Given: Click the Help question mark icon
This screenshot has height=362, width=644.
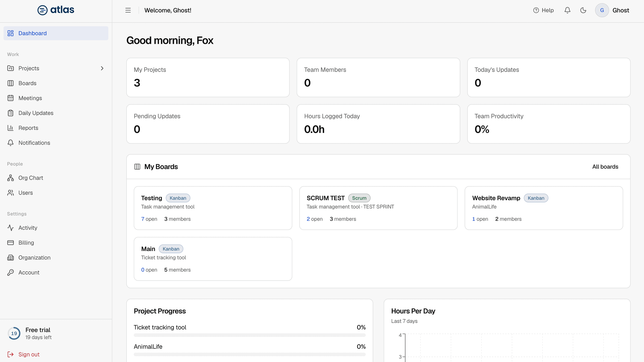Looking at the screenshot, I should click(536, 10).
